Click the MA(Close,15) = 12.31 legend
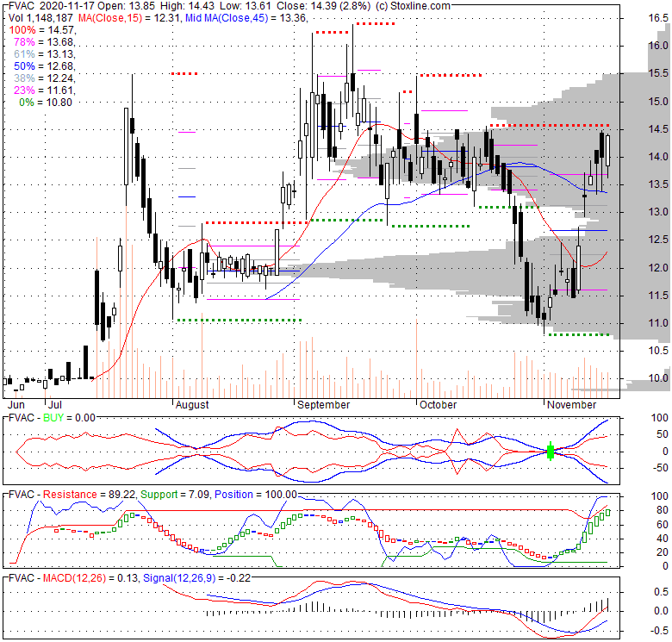This screenshot has width=672, height=642. tap(130, 18)
